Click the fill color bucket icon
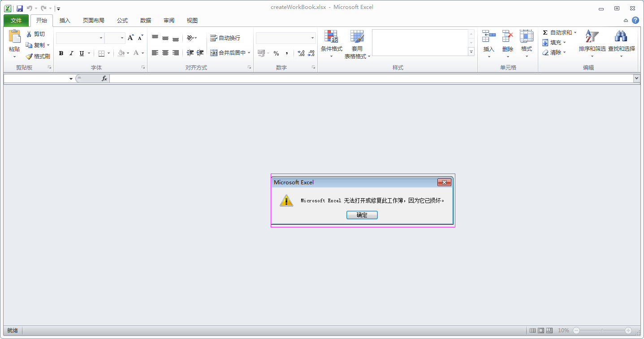The width and height of the screenshot is (644, 339). [x=121, y=53]
